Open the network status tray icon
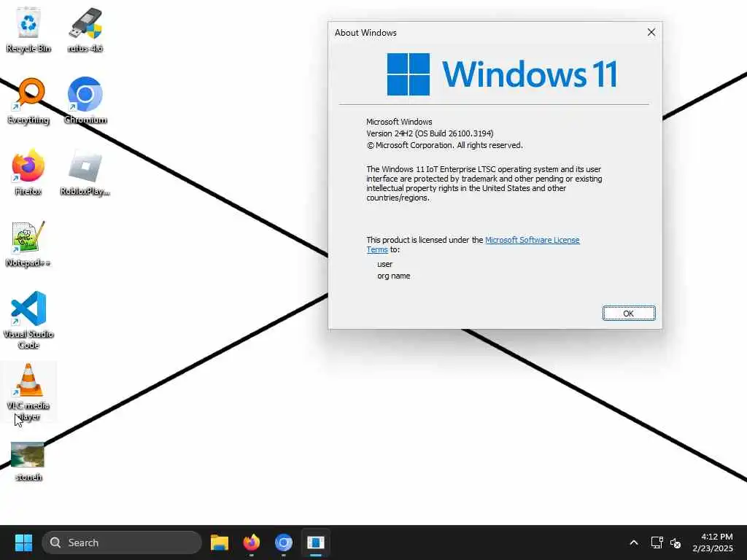 [x=657, y=542]
